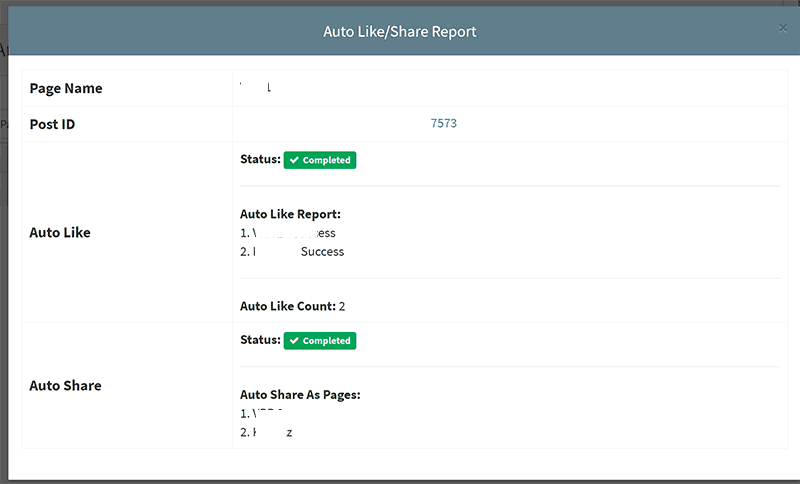Select the Auto Like Count value
This screenshot has height=484, width=800.
point(342,307)
